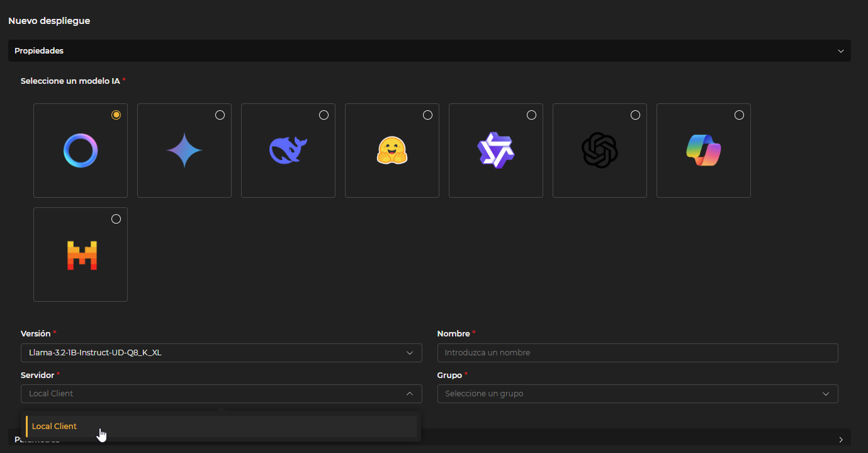The image size is (868, 453).
Task: Click the Propiedades section header text
Action: coord(39,51)
